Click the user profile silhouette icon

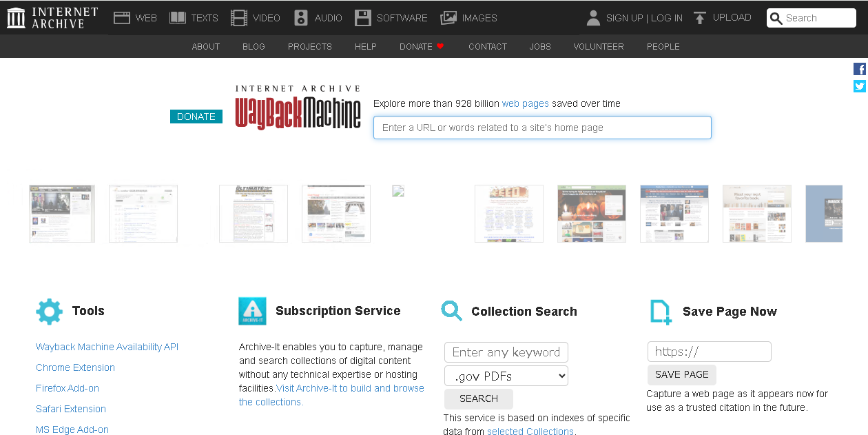[x=593, y=18]
